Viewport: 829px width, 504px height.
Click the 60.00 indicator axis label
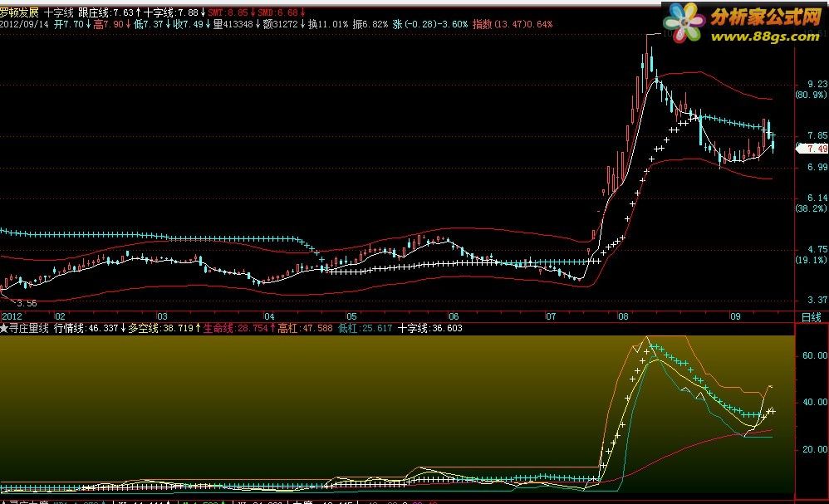pyautogui.click(x=815, y=355)
